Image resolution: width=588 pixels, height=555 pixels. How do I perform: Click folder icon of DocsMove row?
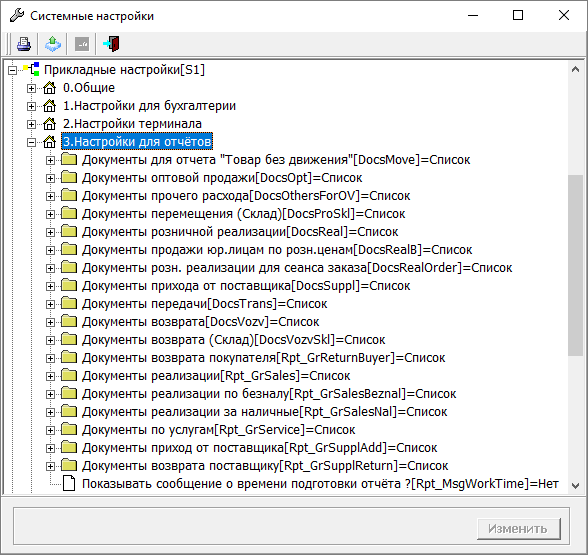coord(69,159)
